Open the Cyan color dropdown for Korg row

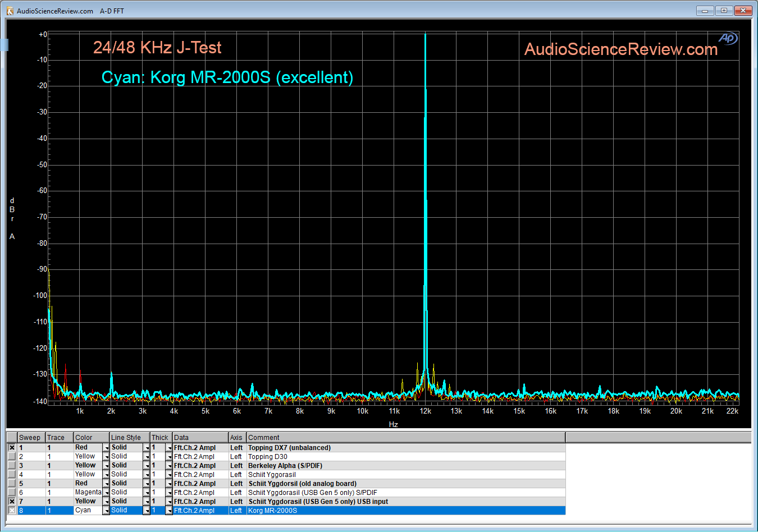click(x=106, y=511)
